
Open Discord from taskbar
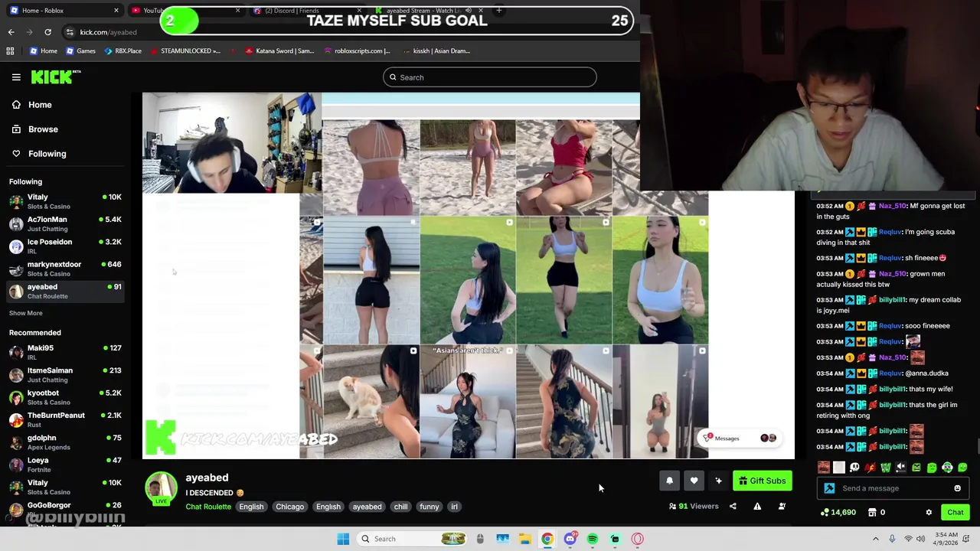click(570, 539)
